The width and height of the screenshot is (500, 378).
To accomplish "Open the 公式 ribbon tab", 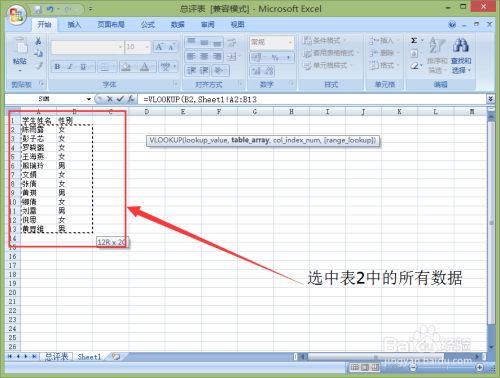I will [x=147, y=24].
